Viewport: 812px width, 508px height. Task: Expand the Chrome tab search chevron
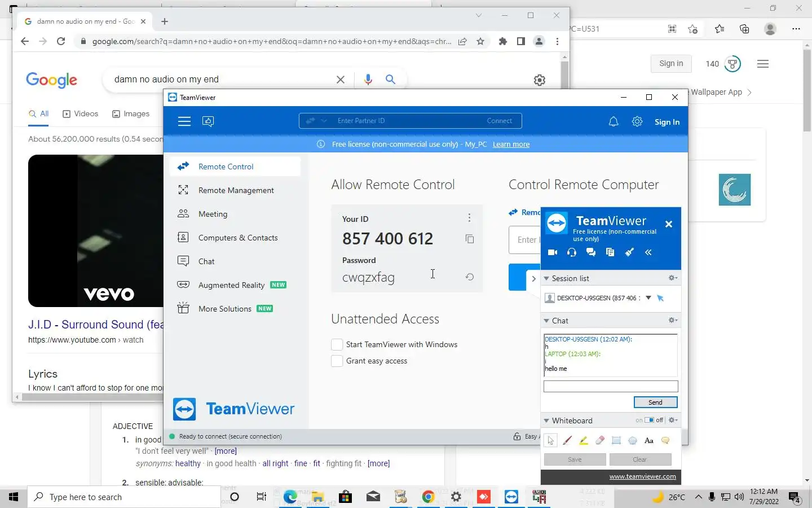479,15
